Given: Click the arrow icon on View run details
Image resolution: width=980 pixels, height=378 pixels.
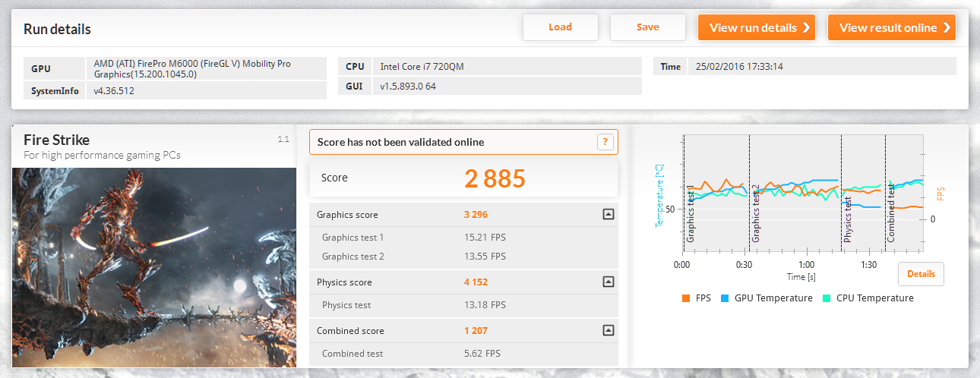Looking at the screenshot, I should [805, 27].
